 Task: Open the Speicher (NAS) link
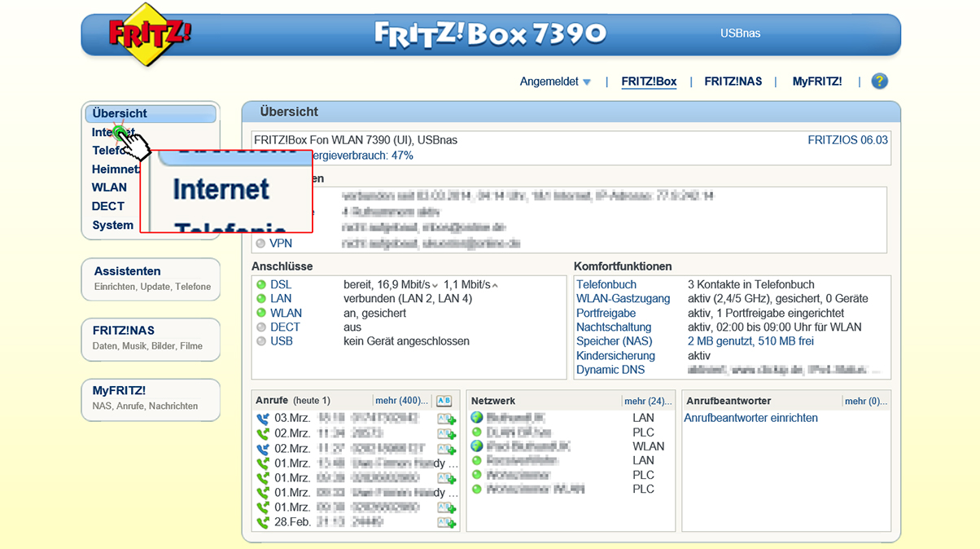click(x=615, y=341)
